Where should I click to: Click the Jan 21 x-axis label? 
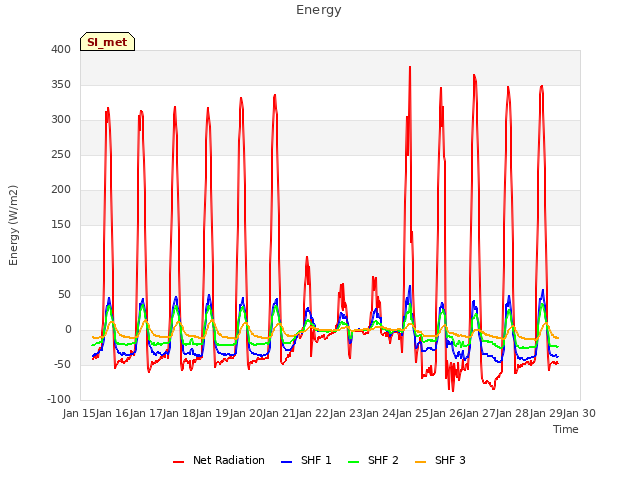[x=279, y=413]
